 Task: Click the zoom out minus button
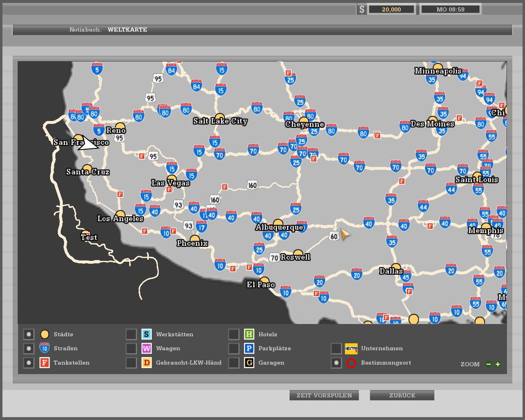tap(488, 364)
